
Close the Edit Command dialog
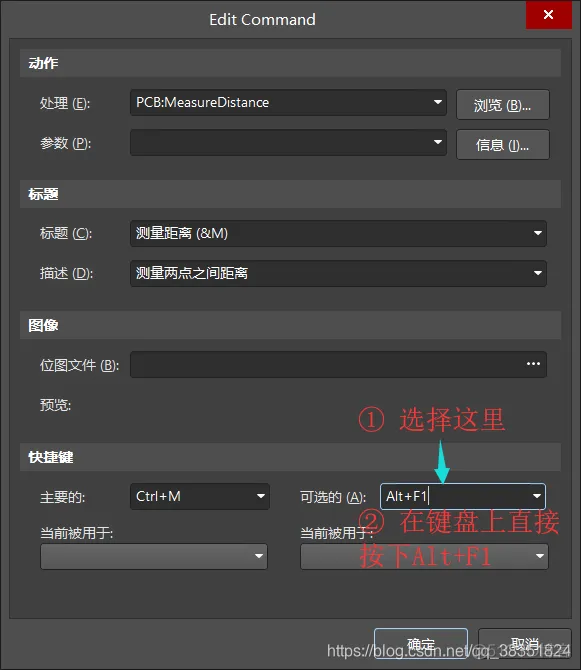click(x=548, y=15)
